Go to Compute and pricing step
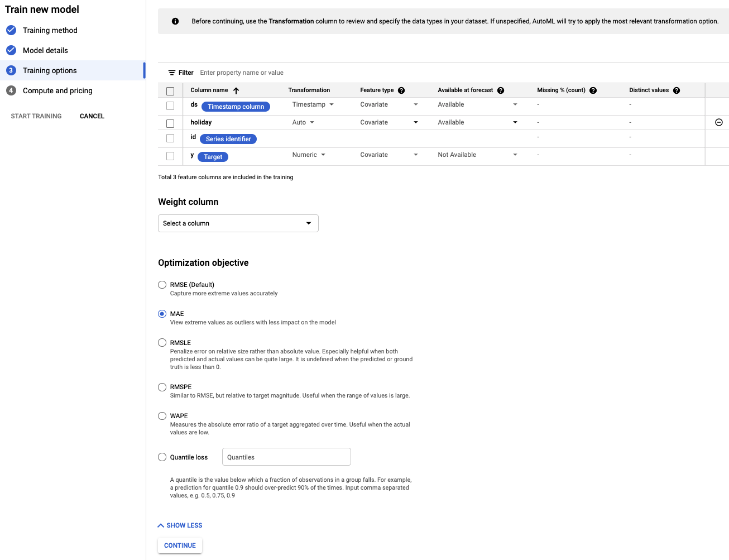This screenshot has height=560, width=729. pyautogui.click(x=57, y=90)
